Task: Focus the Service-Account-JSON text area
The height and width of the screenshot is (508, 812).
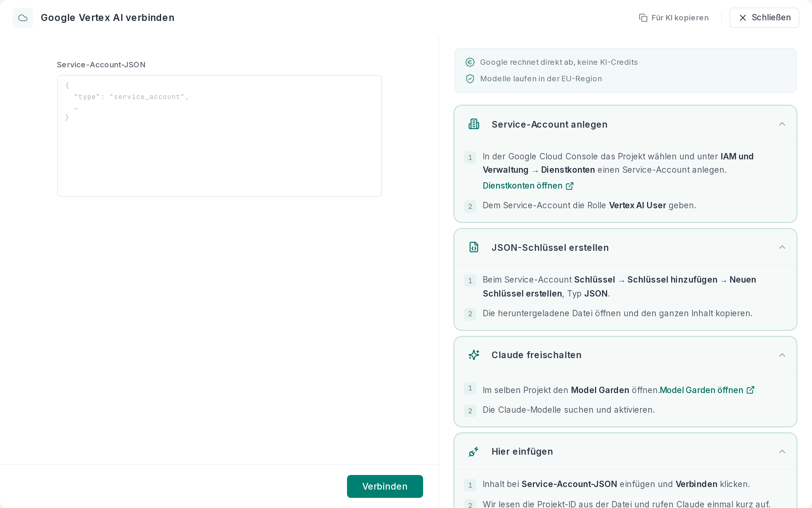Action: (x=219, y=136)
